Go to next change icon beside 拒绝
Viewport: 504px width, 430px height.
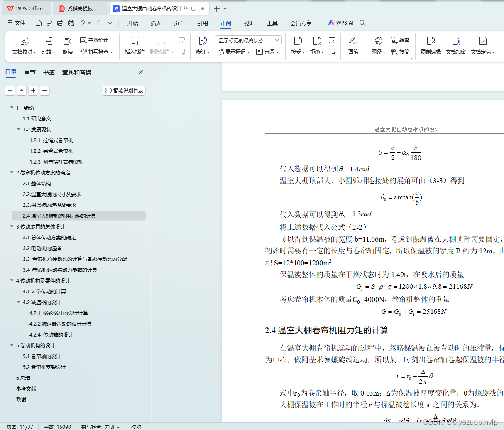click(x=332, y=52)
